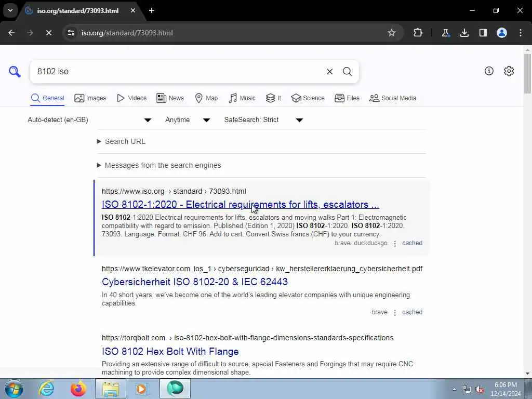This screenshot has height=399, width=532.
Task: Open more options for Cybersicherheit result
Action: [395, 312]
